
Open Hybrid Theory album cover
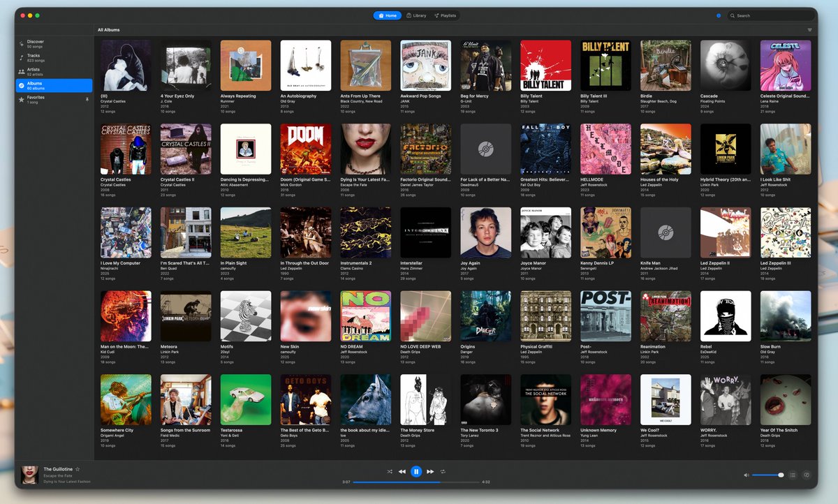(x=726, y=149)
